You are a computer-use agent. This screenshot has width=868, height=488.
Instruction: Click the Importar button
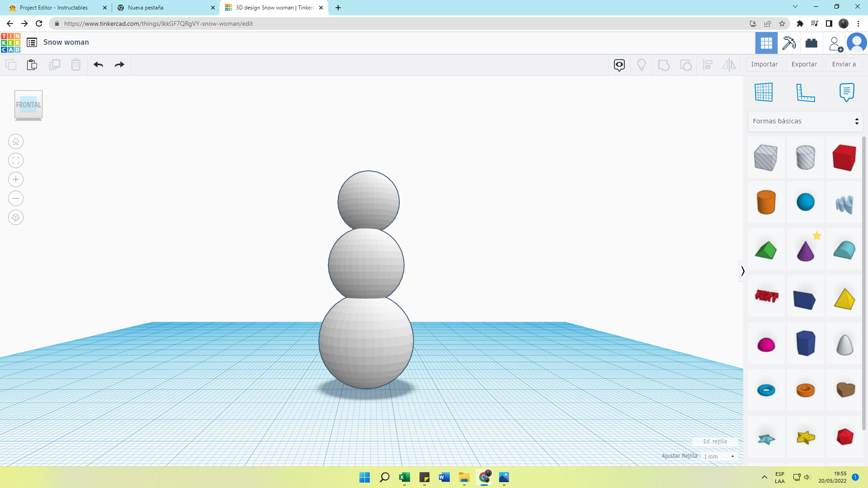(764, 65)
